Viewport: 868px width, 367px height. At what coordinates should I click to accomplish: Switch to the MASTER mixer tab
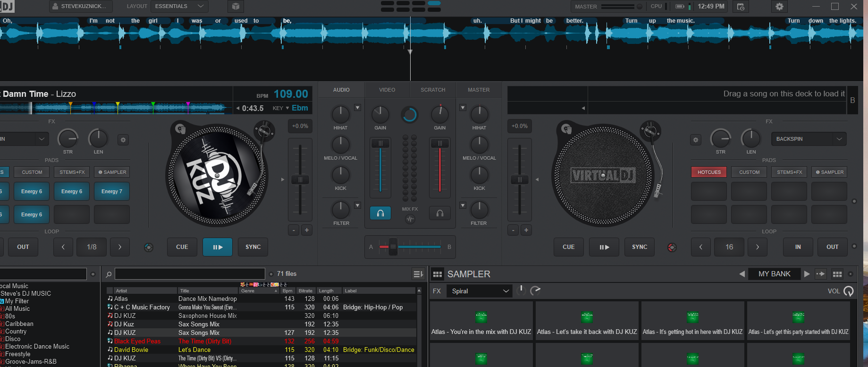(479, 90)
